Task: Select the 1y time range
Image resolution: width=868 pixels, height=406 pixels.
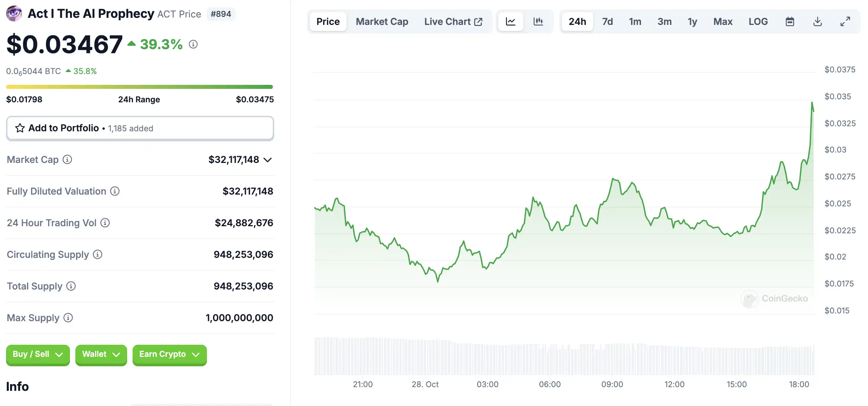Action: [692, 22]
